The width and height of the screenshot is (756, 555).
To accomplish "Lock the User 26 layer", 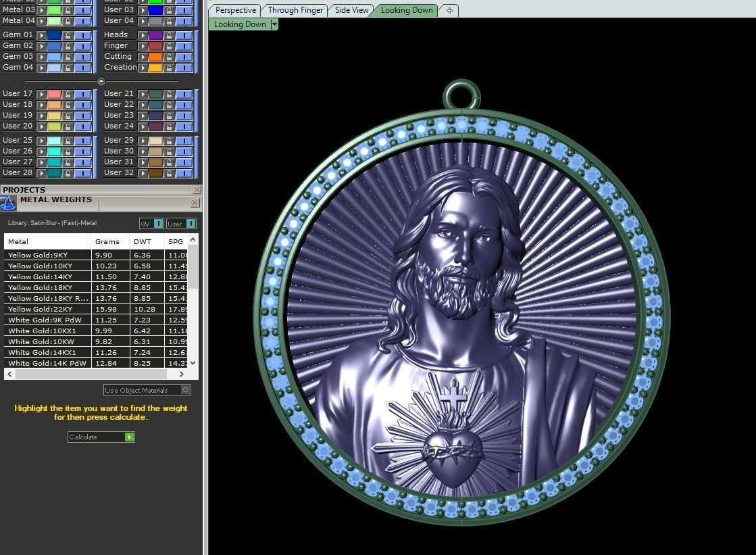I will (x=68, y=151).
